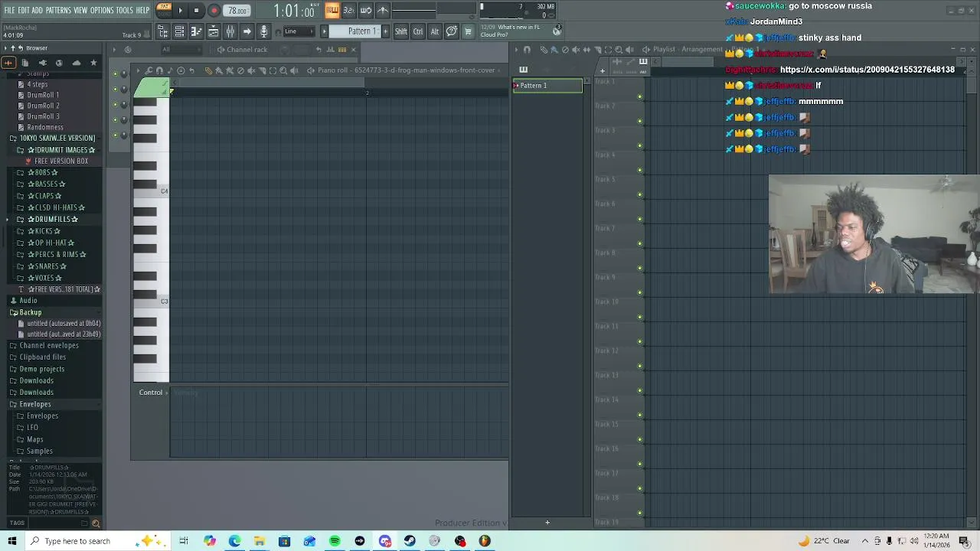This screenshot has width=980, height=551.
Task: Select Pattern 1 in playlist picker
Action: pyautogui.click(x=547, y=86)
